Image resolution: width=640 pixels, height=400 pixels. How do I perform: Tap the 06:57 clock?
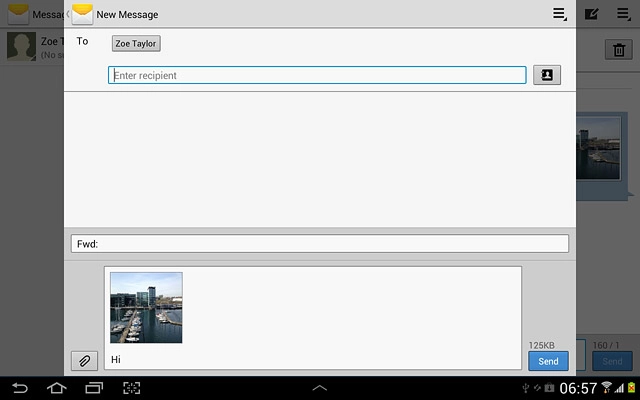coord(578,388)
